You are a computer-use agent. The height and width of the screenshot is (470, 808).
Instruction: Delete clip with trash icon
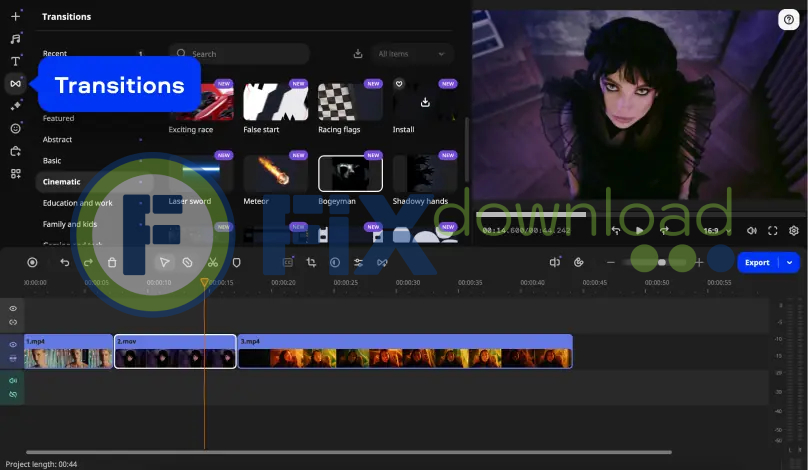[x=112, y=262]
